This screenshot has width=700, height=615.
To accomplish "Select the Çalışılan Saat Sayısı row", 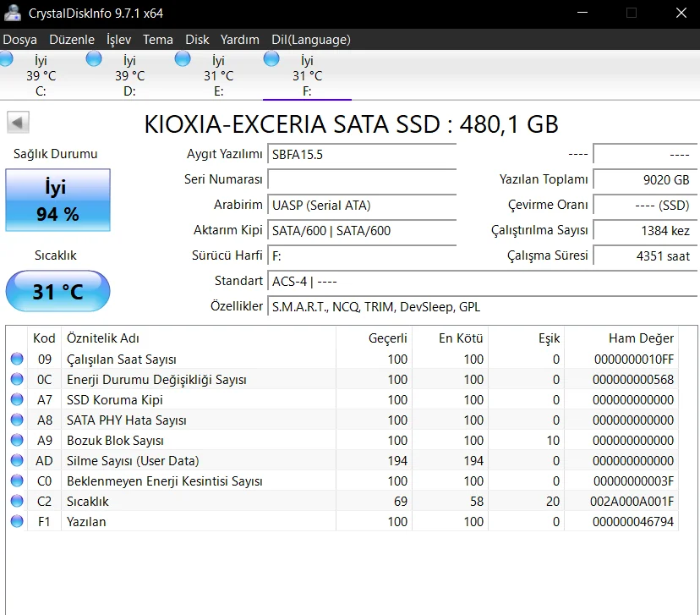I will (x=342, y=359).
